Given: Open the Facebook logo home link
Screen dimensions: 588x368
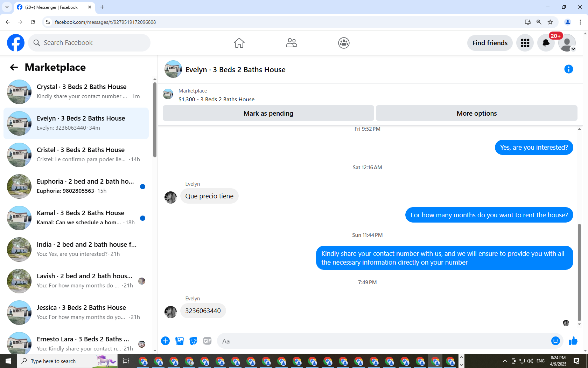Looking at the screenshot, I should pyautogui.click(x=16, y=43).
